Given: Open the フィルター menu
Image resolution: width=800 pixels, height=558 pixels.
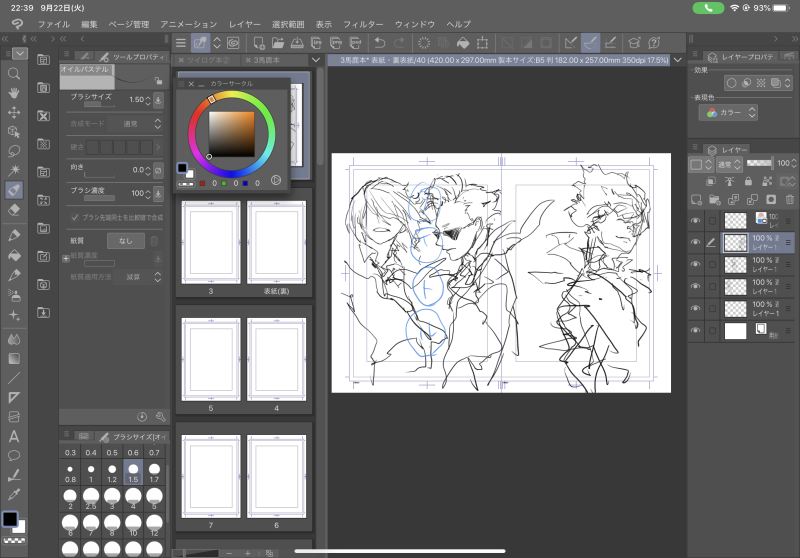Looking at the screenshot, I should click(363, 24).
